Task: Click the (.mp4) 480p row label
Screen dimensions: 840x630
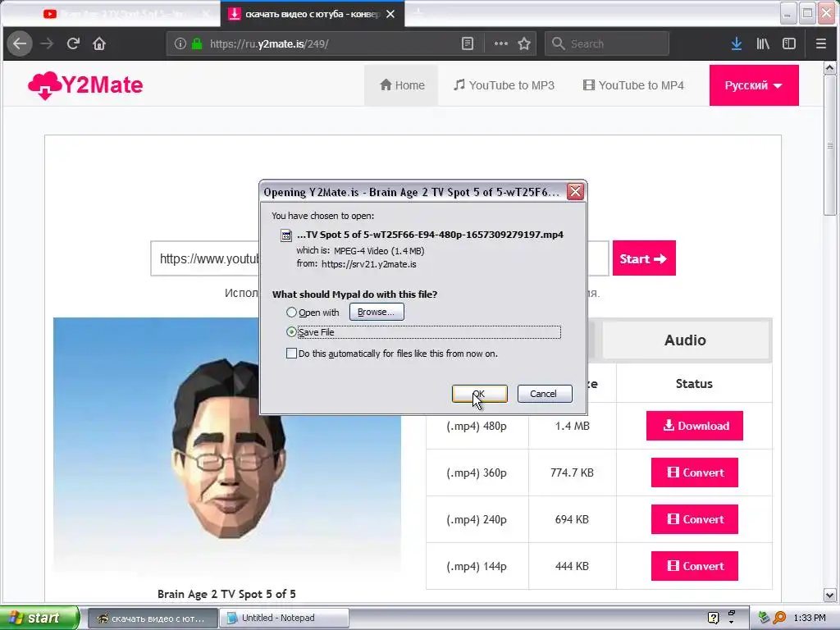Action: tap(477, 426)
